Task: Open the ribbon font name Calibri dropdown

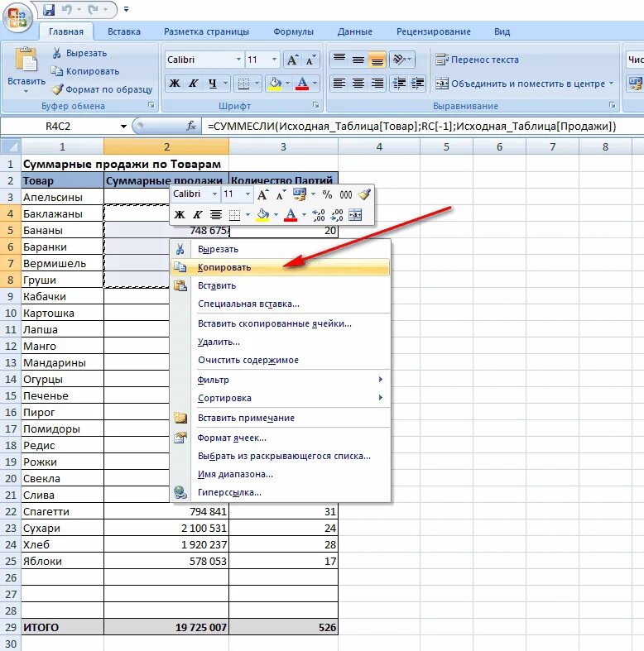Action: [238, 60]
